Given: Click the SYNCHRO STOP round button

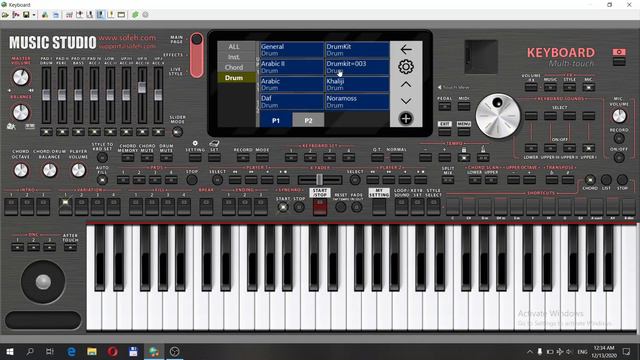Looking at the screenshot, I should 299,207.
